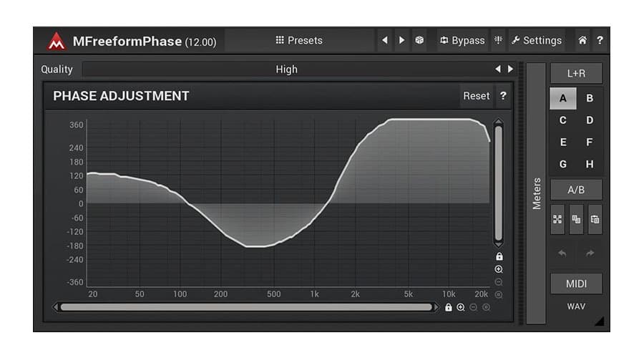Select preset slot E

click(563, 142)
